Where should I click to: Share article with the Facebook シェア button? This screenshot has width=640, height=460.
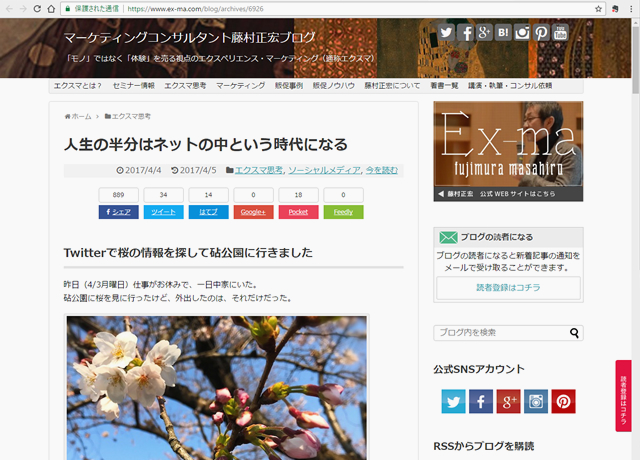(x=118, y=212)
